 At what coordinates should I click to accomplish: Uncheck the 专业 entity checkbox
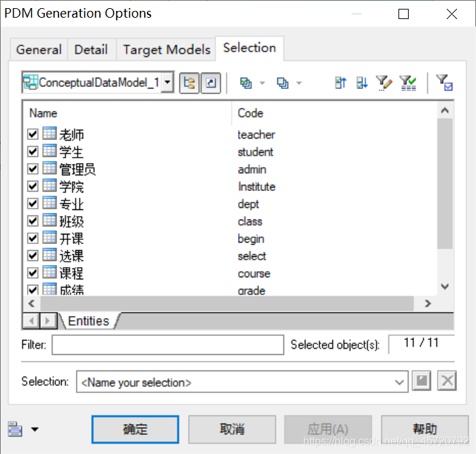pyautogui.click(x=33, y=203)
